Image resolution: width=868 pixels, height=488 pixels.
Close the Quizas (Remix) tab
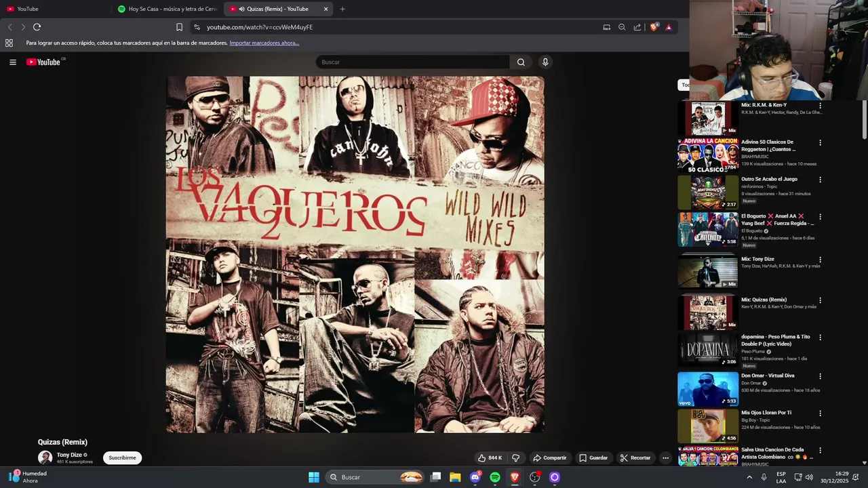(325, 9)
